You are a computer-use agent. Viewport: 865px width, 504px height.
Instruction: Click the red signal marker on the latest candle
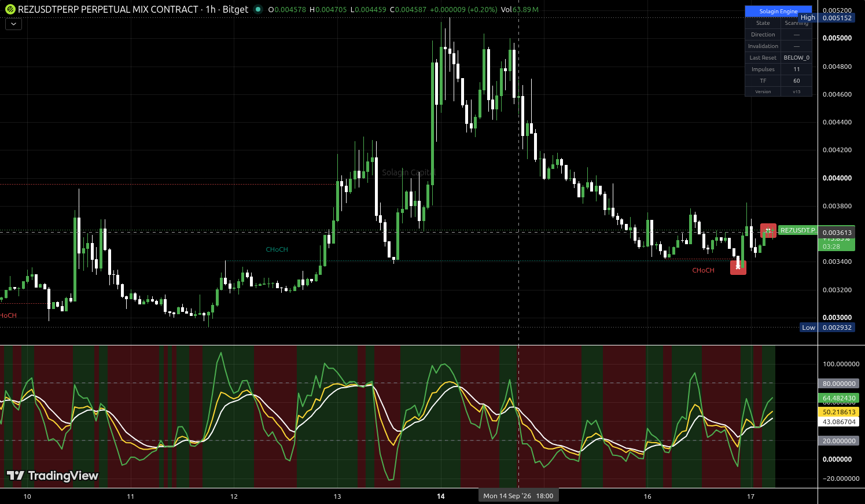(x=768, y=230)
